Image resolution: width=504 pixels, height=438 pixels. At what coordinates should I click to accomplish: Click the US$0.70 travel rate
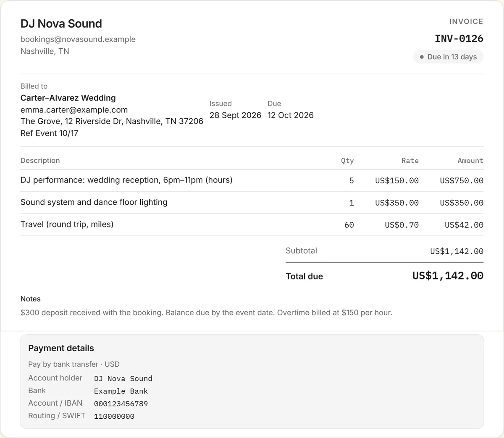pos(402,225)
